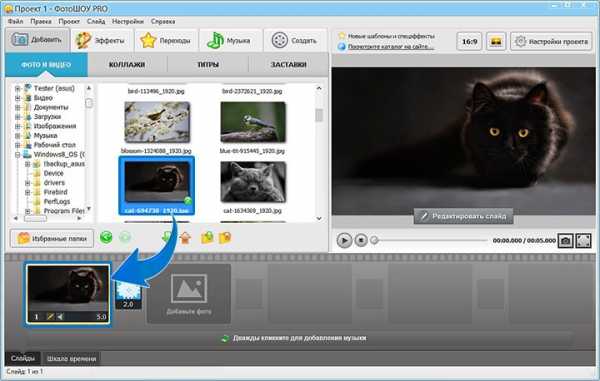This screenshot has width=600, height=381.
Task: Open Избранные папки
Action: coord(52,239)
